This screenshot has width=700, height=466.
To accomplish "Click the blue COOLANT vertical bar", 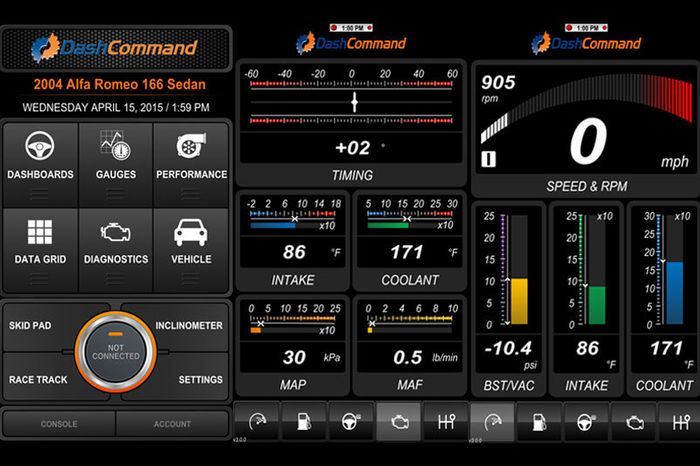I will (x=675, y=293).
